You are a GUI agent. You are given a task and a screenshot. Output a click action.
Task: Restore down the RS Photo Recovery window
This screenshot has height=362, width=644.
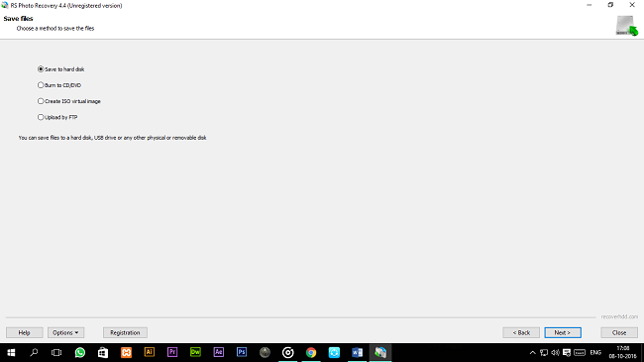pos(610,5)
